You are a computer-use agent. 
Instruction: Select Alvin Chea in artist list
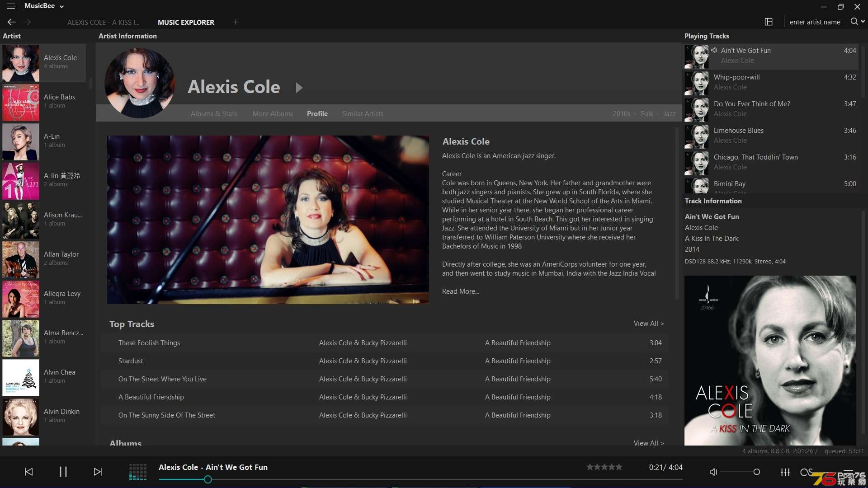[x=44, y=377]
